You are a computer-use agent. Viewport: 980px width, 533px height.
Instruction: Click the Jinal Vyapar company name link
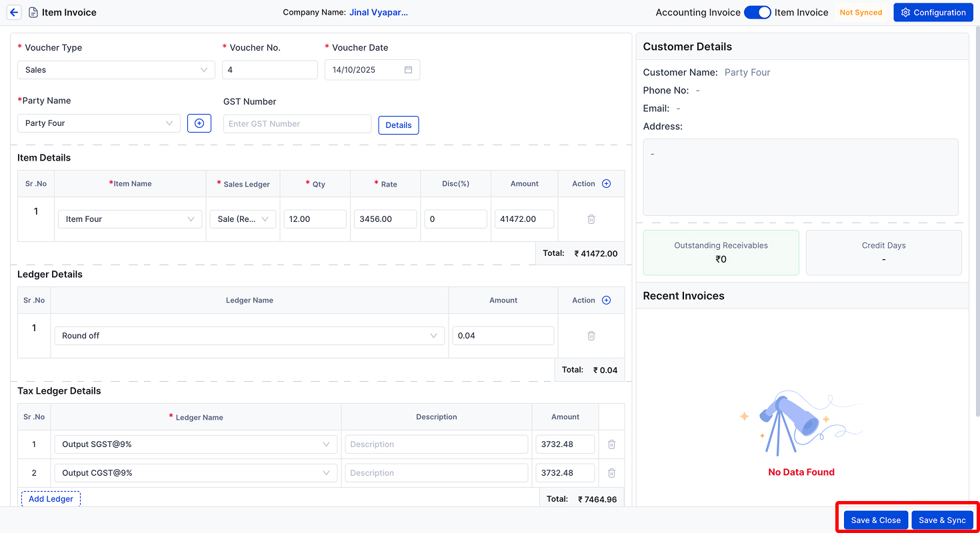[x=379, y=13]
